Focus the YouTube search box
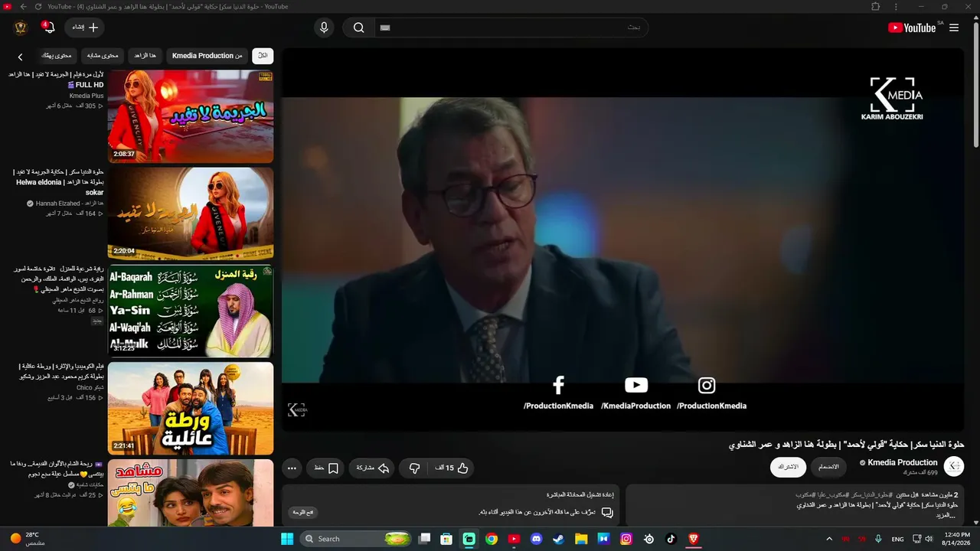The height and width of the screenshot is (551, 980). coord(511,28)
